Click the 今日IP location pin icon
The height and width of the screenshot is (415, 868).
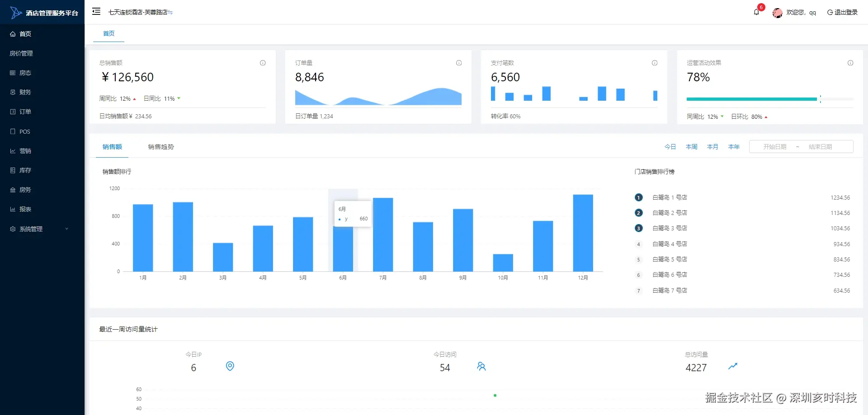[x=230, y=366]
